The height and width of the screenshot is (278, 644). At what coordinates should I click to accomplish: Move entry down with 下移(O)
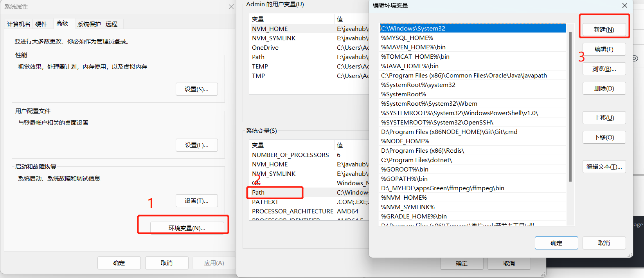604,137
